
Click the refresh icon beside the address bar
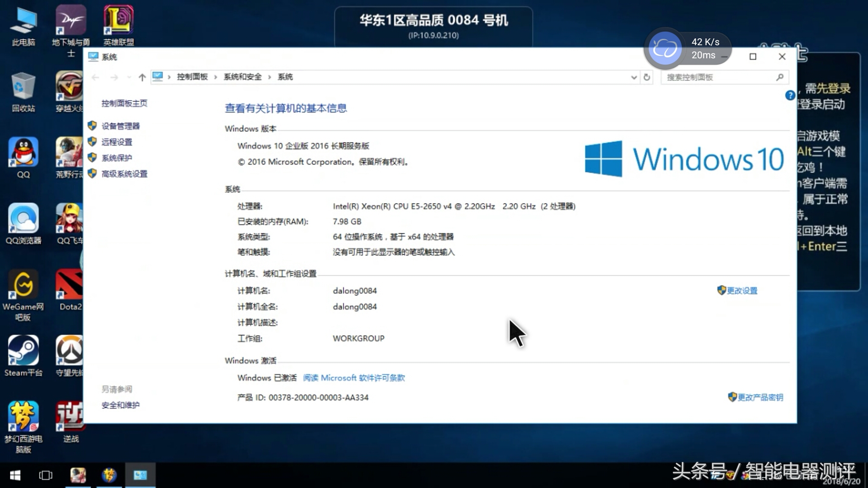click(646, 77)
